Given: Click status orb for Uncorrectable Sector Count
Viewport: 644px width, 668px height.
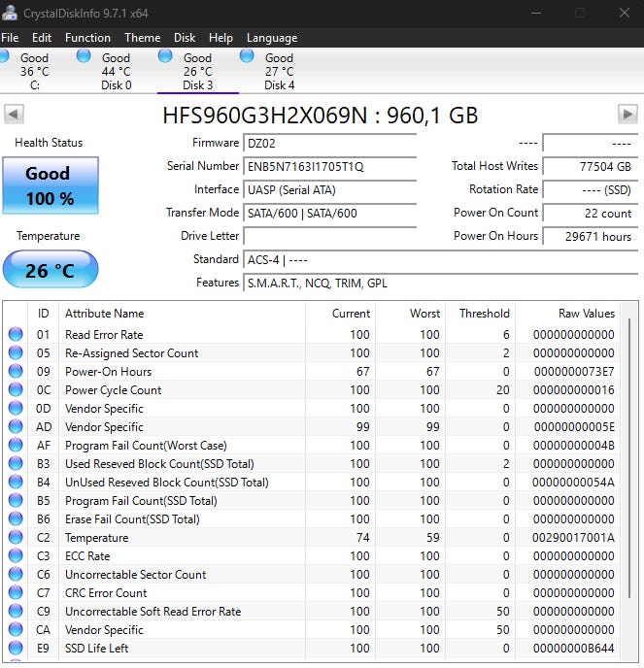Looking at the screenshot, I should [16, 574].
